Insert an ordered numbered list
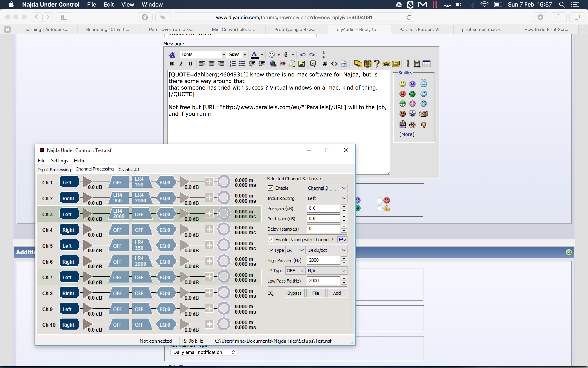 pyautogui.click(x=233, y=64)
